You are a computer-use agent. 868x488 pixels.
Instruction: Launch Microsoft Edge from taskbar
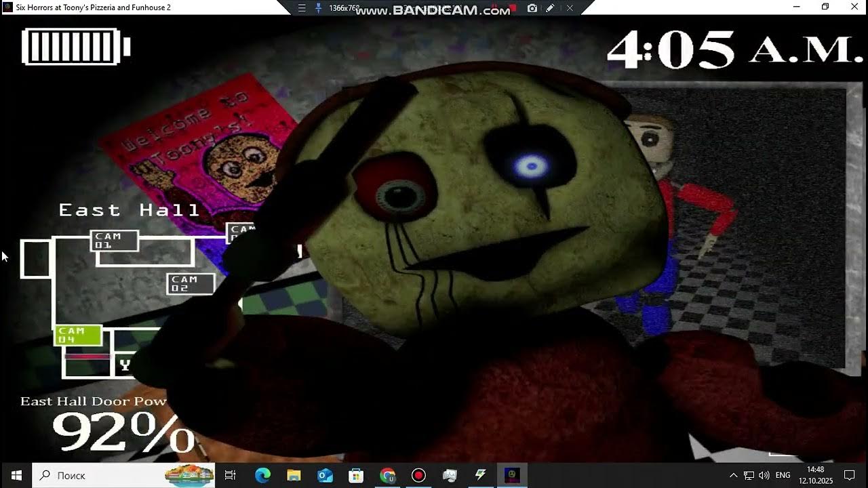[x=262, y=475]
